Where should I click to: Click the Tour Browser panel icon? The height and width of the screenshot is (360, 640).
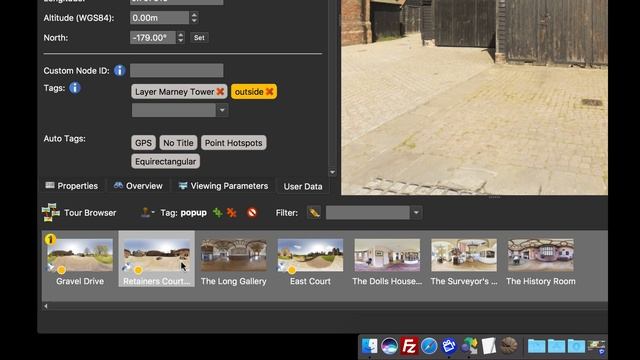(51, 212)
